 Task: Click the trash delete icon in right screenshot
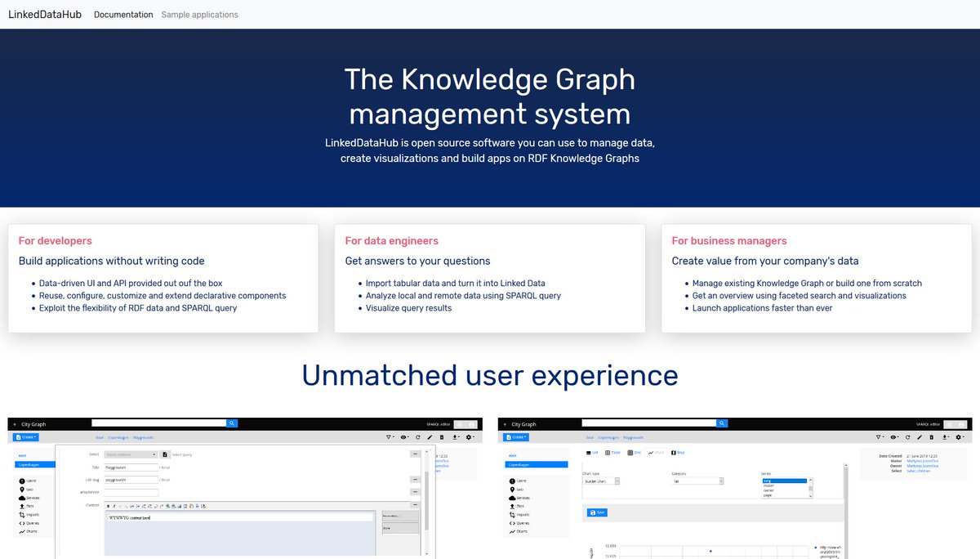[x=932, y=437]
